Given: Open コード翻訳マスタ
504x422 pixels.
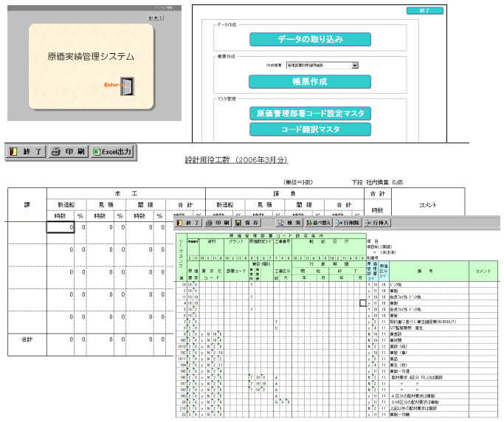Looking at the screenshot, I should tap(310, 129).
